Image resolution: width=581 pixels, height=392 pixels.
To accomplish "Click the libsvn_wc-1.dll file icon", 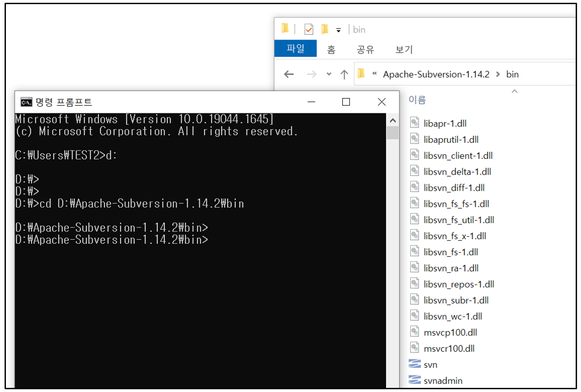I will 415,316.
